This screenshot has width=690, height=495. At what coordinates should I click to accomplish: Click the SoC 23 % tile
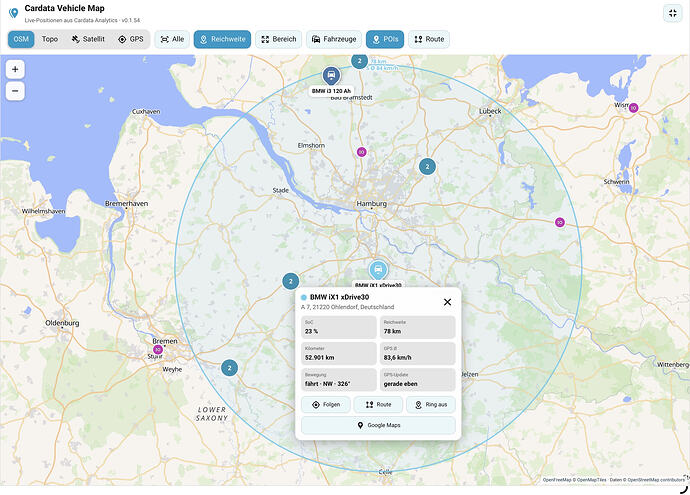tap(339, 327)
